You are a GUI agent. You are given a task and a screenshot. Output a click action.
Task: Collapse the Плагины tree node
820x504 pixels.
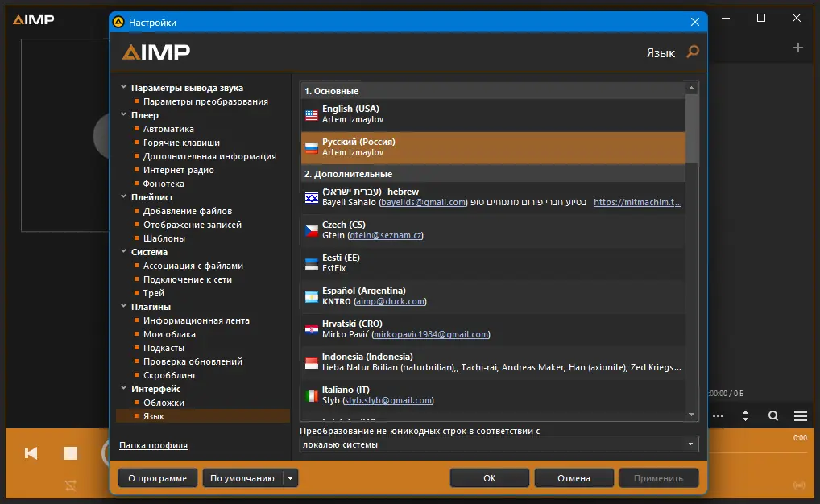coord(124,306)
